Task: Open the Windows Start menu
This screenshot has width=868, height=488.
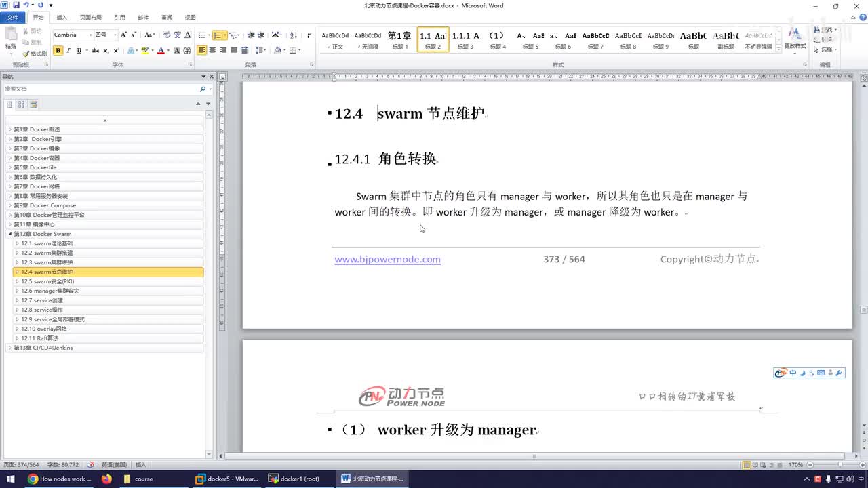Action: tap(11, 479)
